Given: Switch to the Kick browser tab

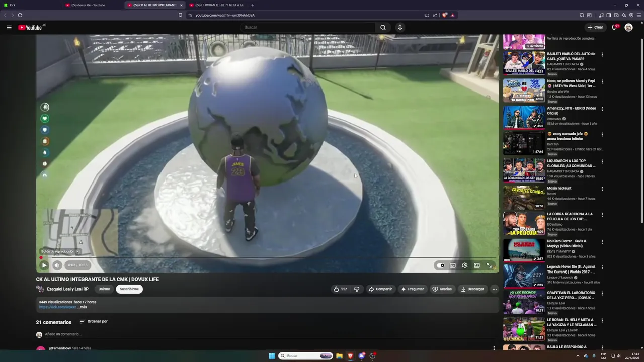Looking at the screenshot, I should (30, 5).
